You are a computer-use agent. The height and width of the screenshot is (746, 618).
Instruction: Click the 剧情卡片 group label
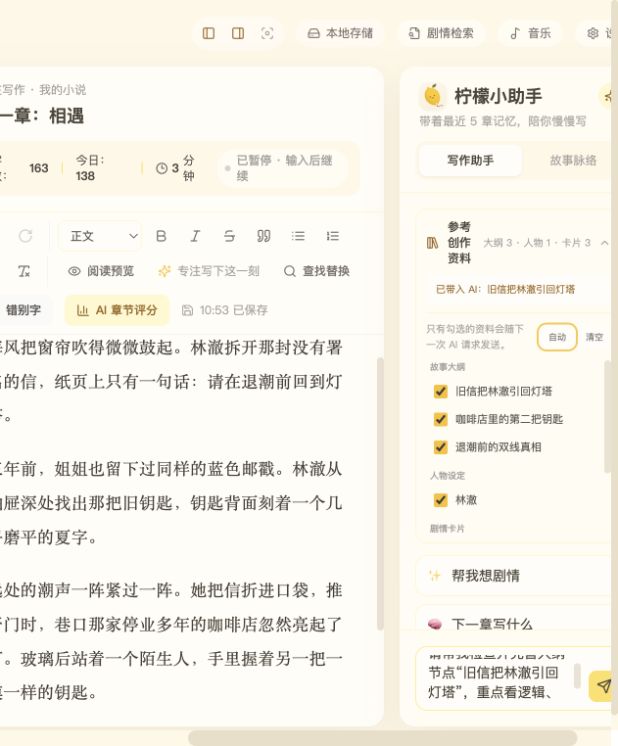[447, 529]
